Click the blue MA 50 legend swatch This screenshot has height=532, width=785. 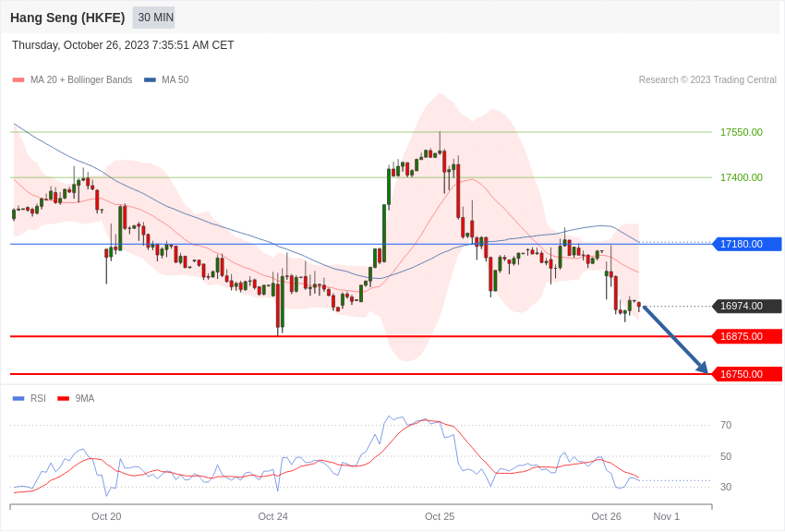click(x=150, y=80)
